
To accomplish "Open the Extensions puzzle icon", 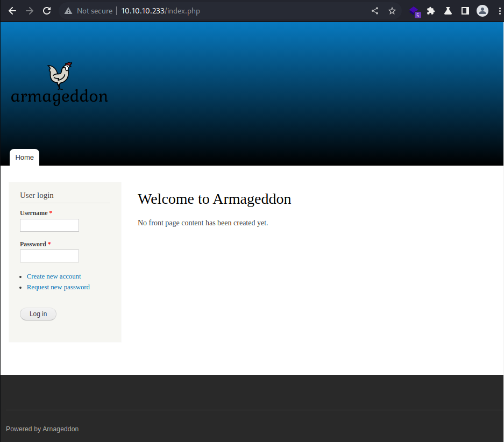I will [x=431, y=11].
